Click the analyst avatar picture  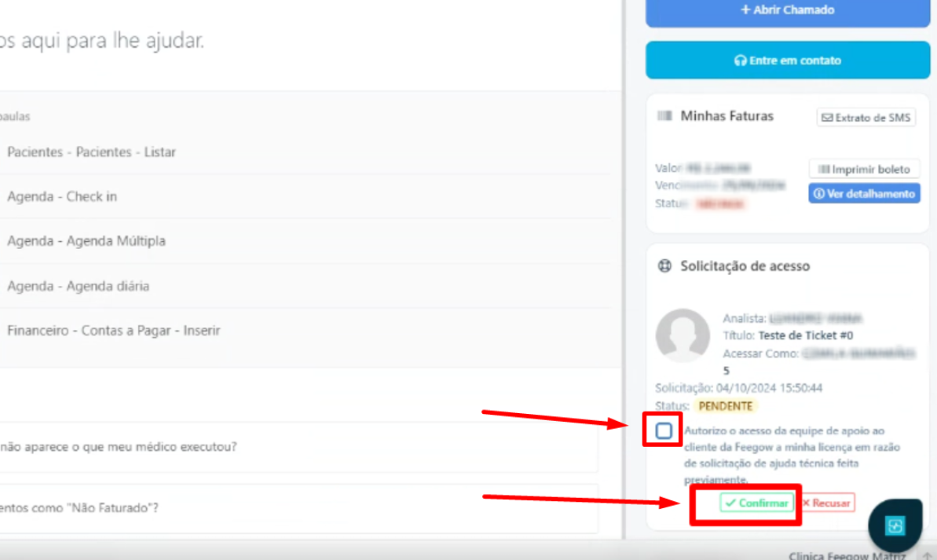pos(683,335)
